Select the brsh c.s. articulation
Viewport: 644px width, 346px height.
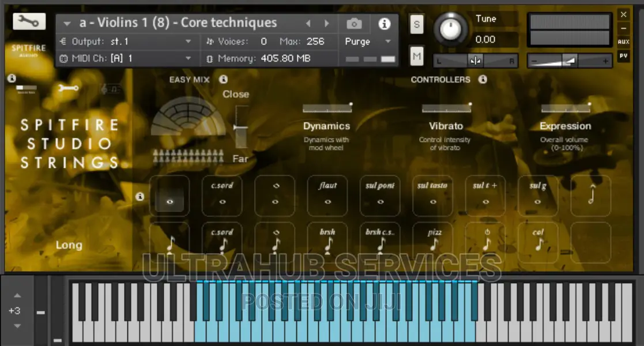(380, 242)
